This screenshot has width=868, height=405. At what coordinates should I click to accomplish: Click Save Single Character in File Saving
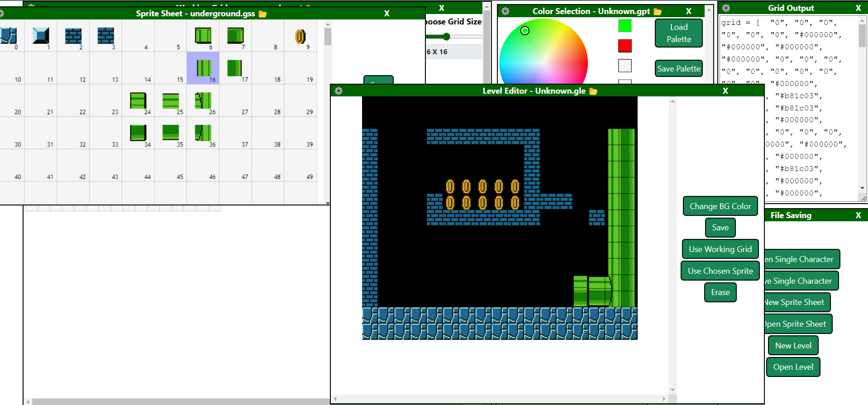pyautogui.click(x=801, y=281)
